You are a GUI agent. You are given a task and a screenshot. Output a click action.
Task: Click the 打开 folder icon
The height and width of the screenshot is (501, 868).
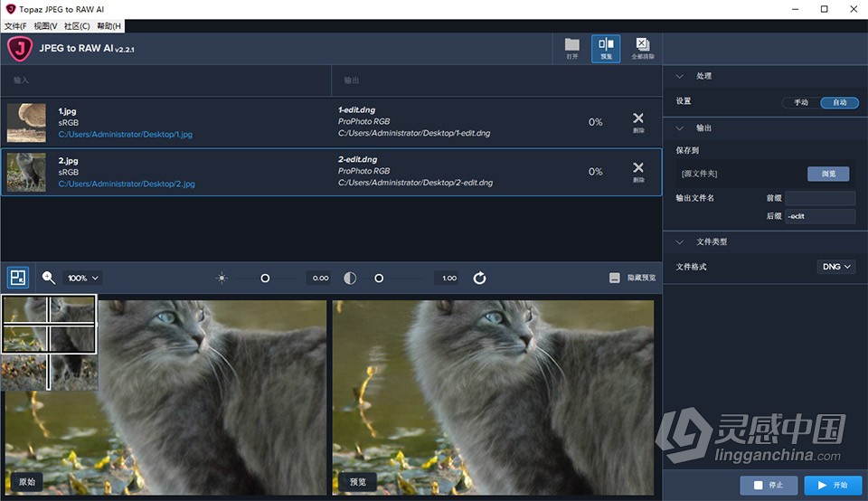click(571, 49)
